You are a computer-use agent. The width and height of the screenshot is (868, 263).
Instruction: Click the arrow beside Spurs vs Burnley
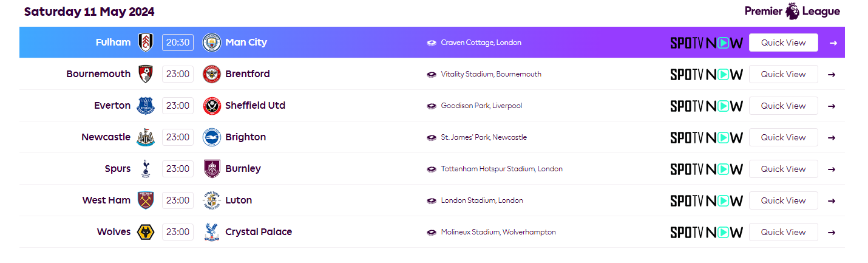coord(832,169)
